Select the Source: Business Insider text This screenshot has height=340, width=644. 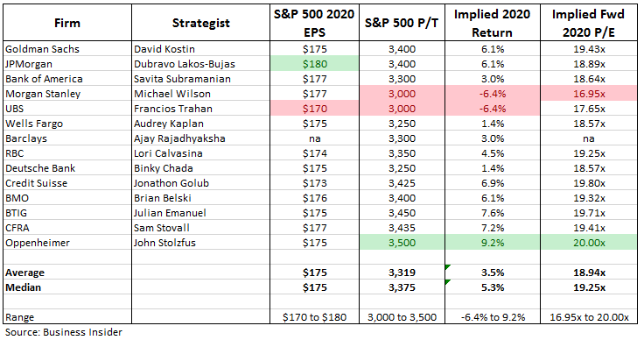pos(64,332)
